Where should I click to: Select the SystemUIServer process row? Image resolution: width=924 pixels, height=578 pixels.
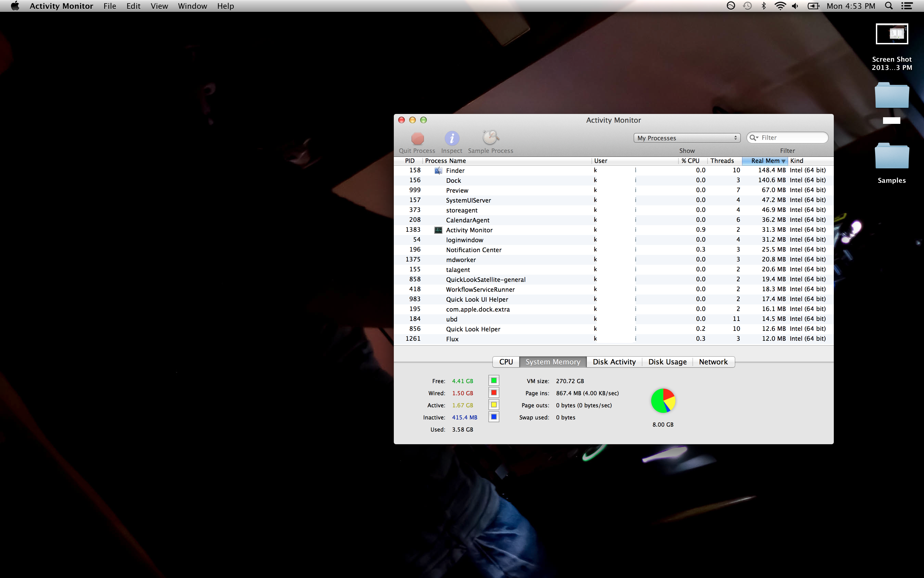(x=613, y=200)
